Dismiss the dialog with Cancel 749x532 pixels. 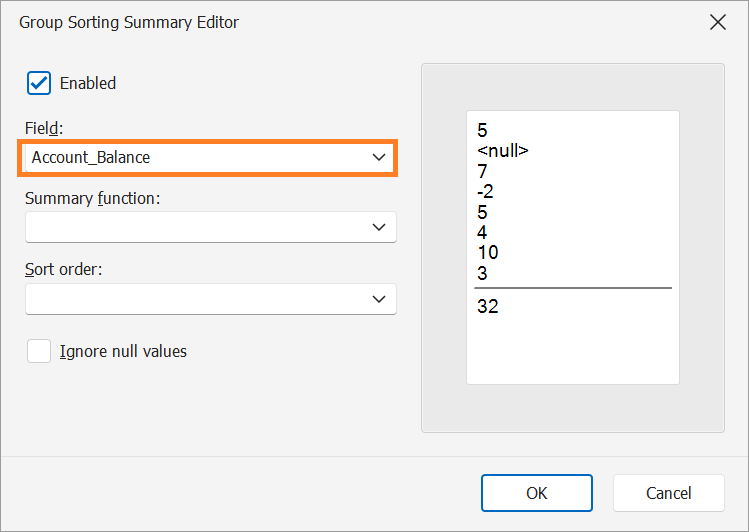(669, 493)
